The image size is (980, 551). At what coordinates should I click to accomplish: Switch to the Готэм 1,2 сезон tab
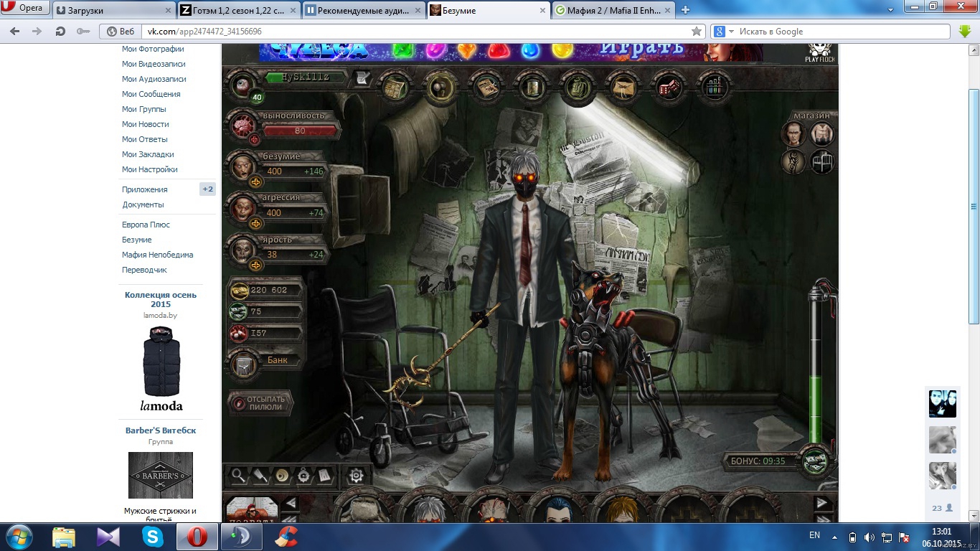pos(239,10)
